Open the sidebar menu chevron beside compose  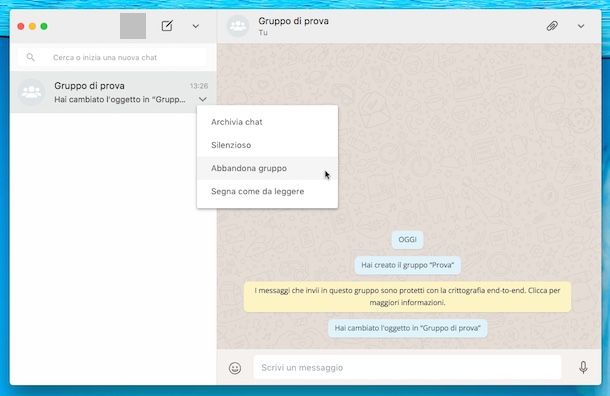[196, 26]
